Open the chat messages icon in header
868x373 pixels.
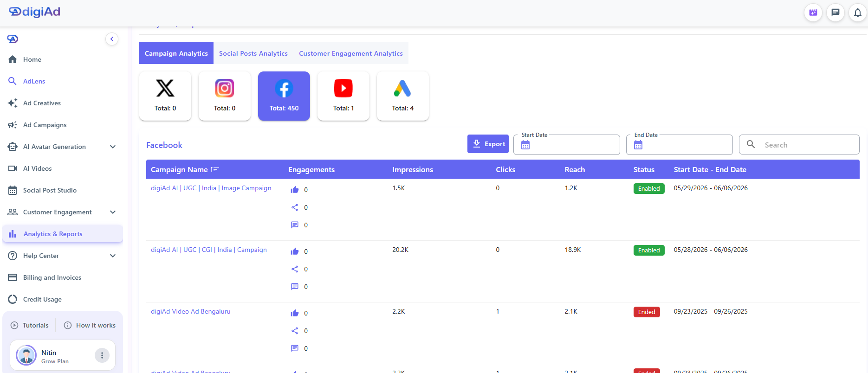[836, 13]
